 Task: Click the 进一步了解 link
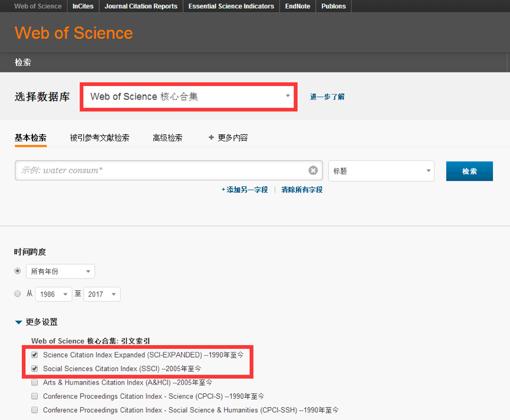[327, 97]
